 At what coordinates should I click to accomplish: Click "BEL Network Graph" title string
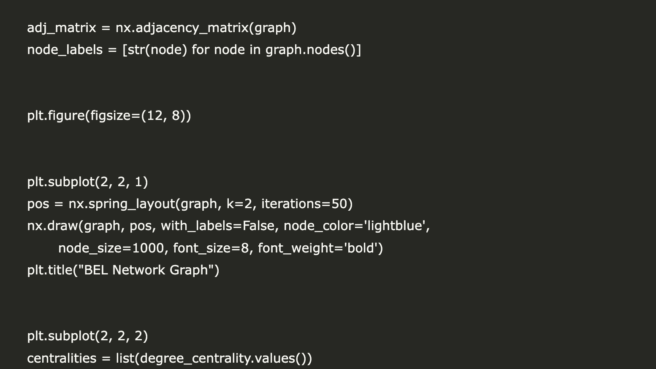[146, 270]
